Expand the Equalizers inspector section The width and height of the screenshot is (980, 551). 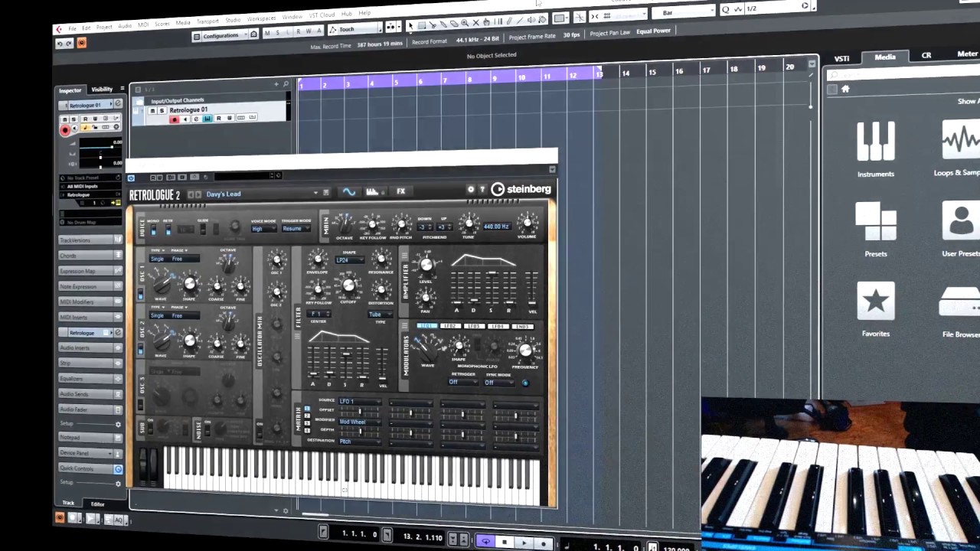coord(90,378)
